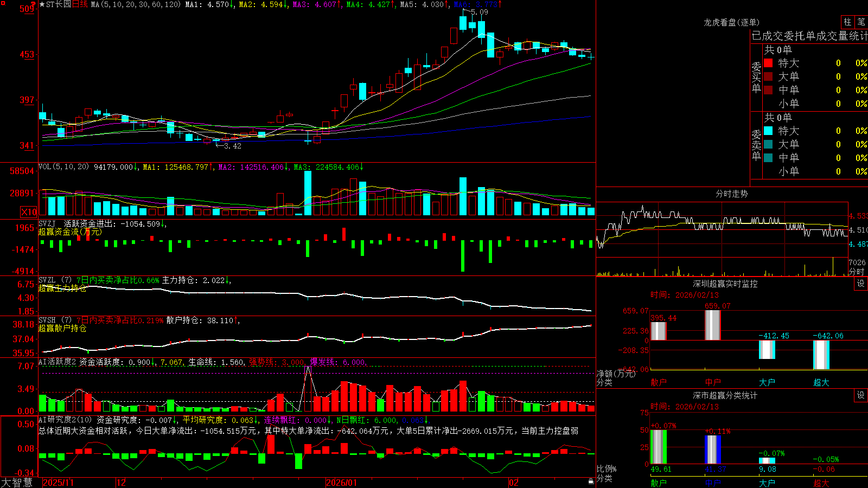Open the MA(5,10,20,30,60,120) indicator parameters

tap(136, 4)
